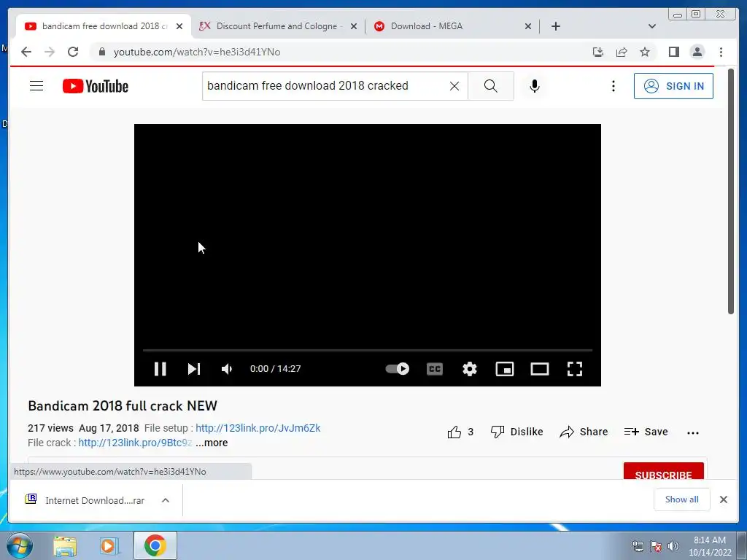Click the Chrome taskbar icon

point(155,545)
